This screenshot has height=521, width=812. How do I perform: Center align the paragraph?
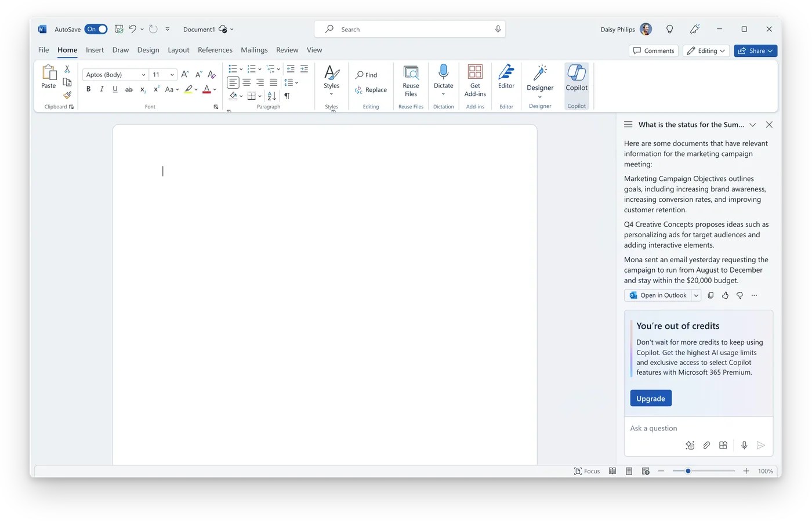pos(246,82)
